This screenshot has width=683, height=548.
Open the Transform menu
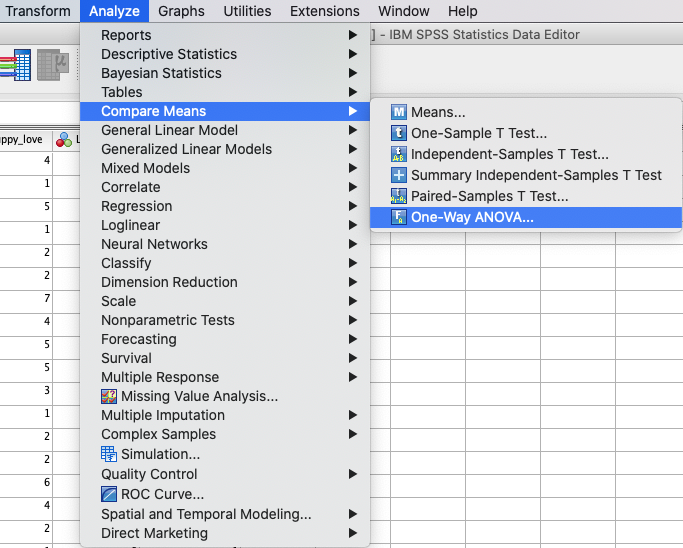pos(38,11)
